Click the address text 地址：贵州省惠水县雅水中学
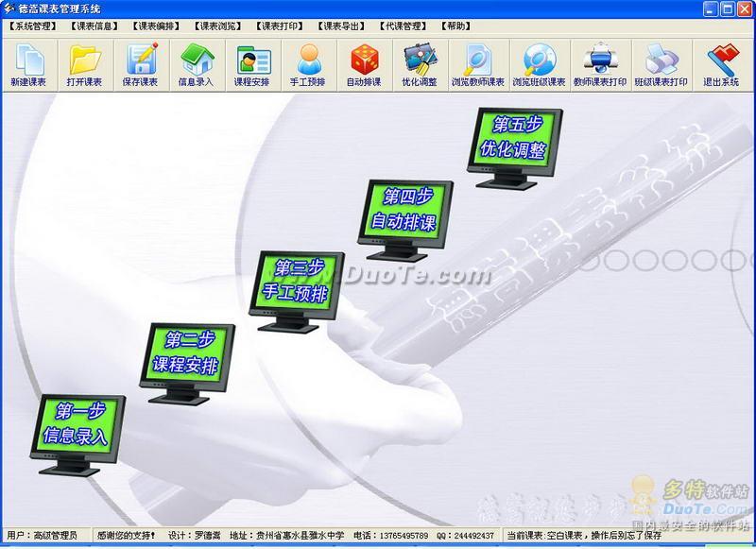This screenshot has height=549, width=756. pos(287,535)
